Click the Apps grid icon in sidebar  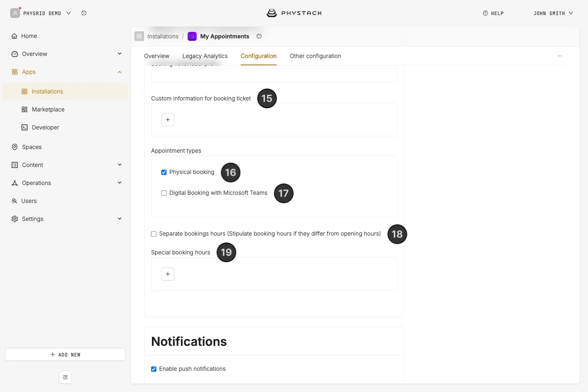coord(15,72)
